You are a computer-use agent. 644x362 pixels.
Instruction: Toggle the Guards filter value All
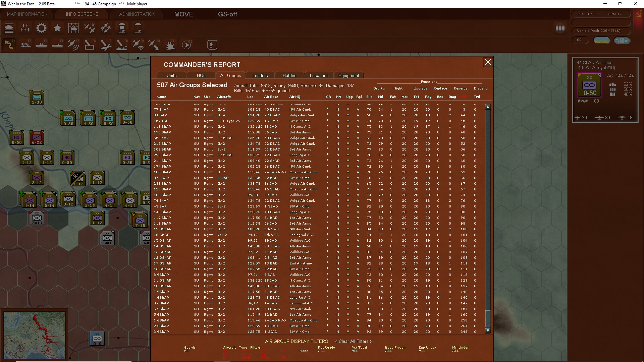pyautogui.click(x=186, y=351)
